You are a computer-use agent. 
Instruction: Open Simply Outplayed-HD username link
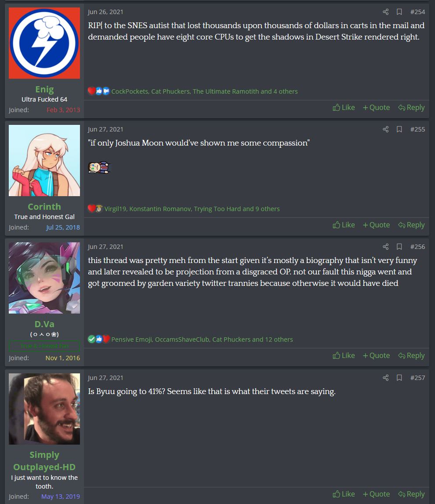point(44,461)
